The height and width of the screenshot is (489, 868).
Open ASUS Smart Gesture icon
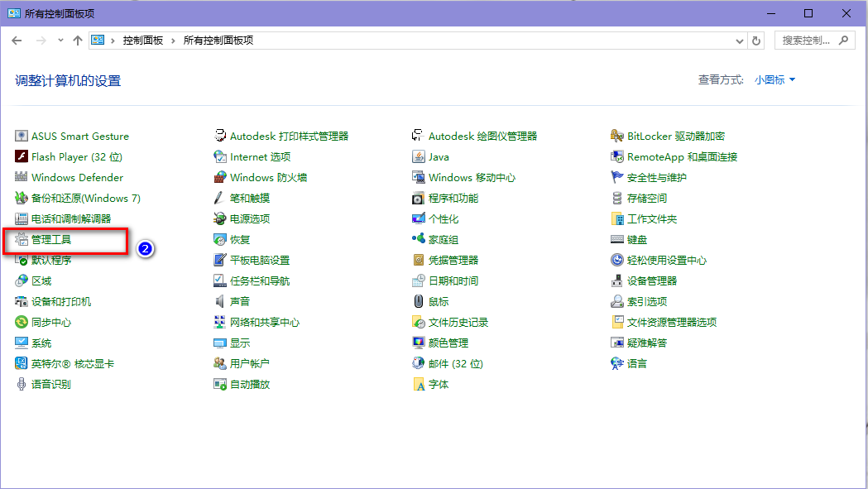click(21, 137)
